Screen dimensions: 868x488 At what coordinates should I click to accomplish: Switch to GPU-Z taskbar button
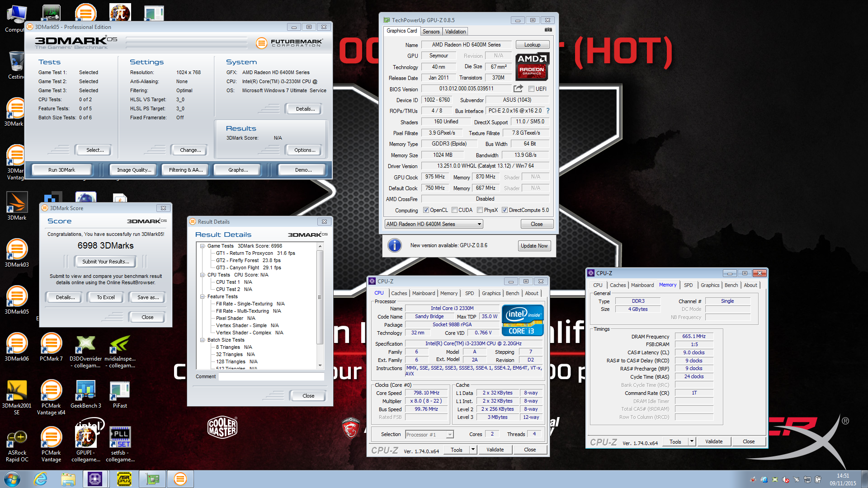tap(152, 479)
